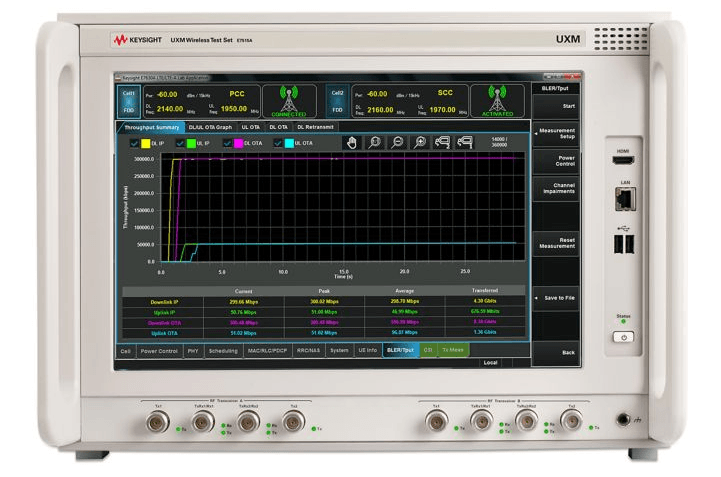Click the Back softkey
Screen dimensions: 721x477
[555, 353]
